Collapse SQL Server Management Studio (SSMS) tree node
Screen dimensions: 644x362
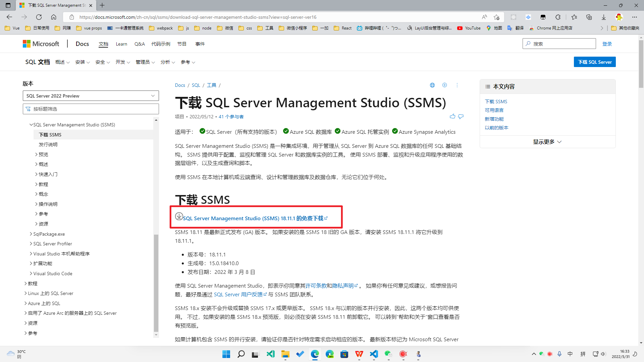pyautogui.click(x=31, y=125)
